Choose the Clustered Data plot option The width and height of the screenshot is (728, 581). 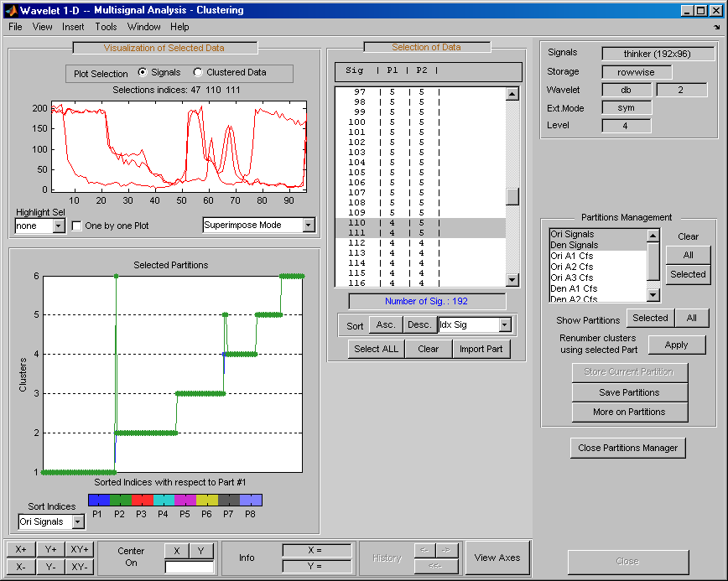[x=199, y=73]
